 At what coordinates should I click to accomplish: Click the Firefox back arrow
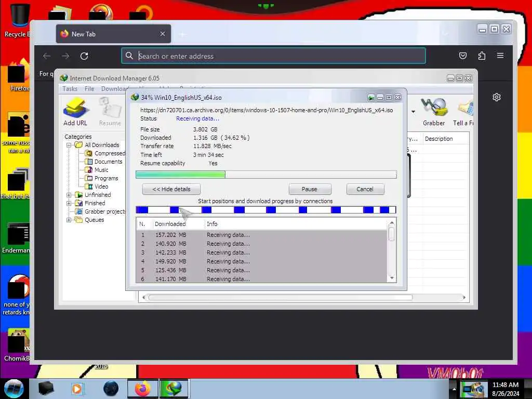coord(47,56)
